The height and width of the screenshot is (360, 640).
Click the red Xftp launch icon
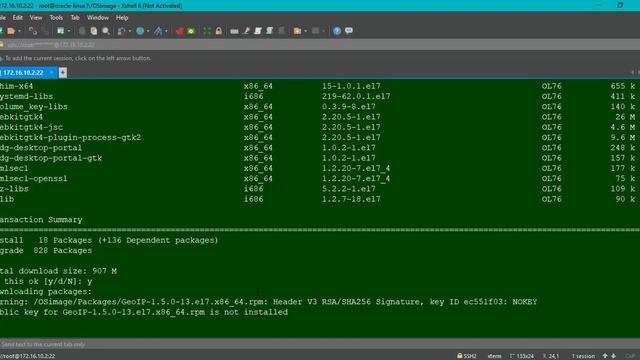pos(180,31)
